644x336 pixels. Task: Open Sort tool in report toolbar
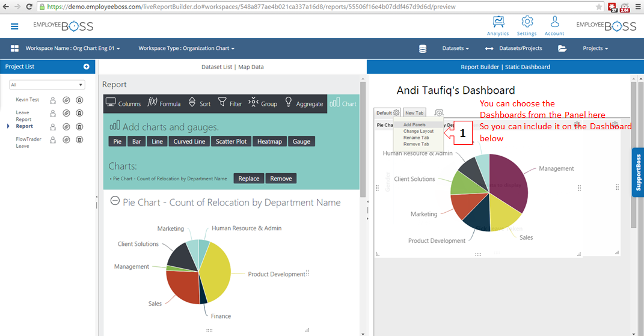click(199, 103)
